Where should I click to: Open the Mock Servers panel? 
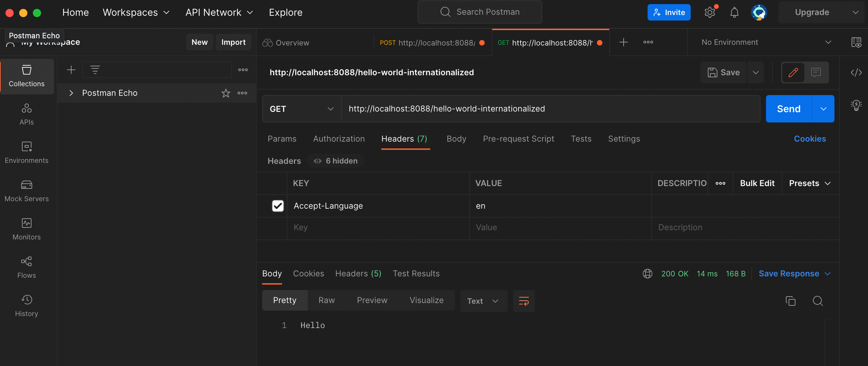pos(27,191)
